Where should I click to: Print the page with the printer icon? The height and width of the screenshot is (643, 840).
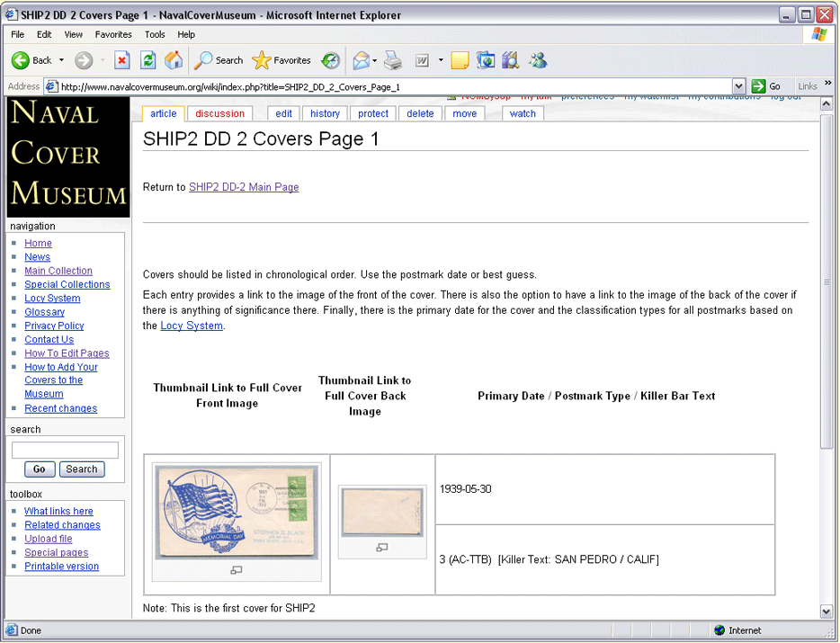coord(393,60)
